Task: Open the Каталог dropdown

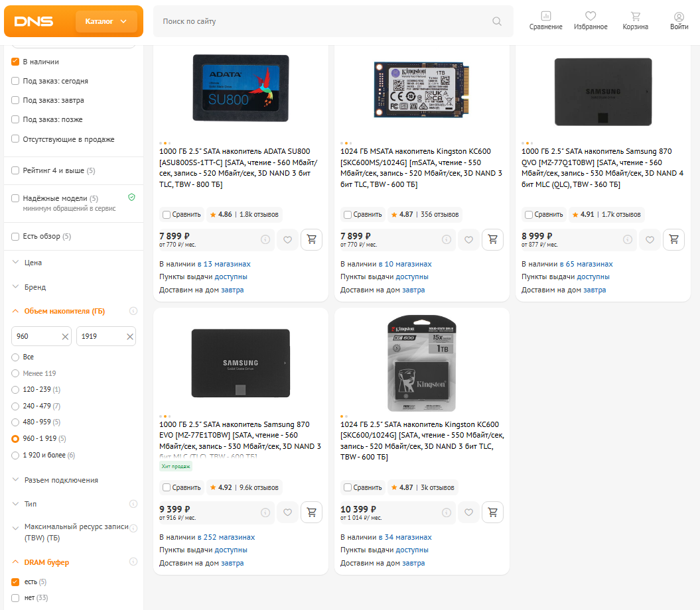Action: click(106, 21)
